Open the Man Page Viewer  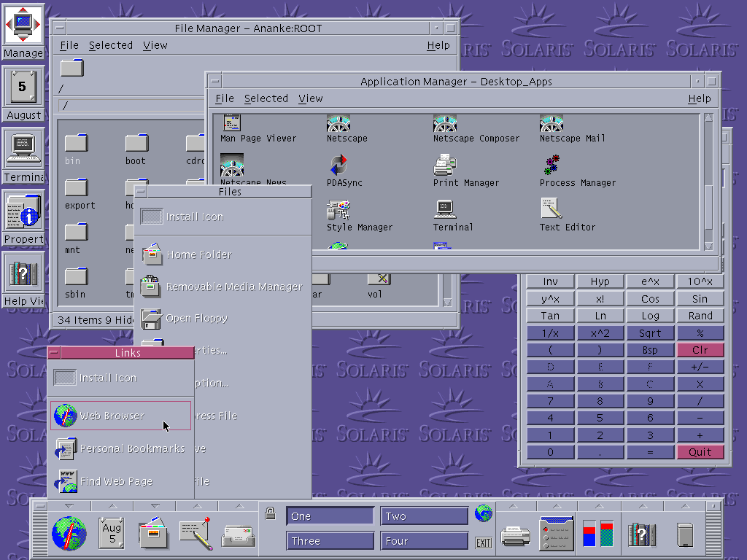tap(231, 124)
